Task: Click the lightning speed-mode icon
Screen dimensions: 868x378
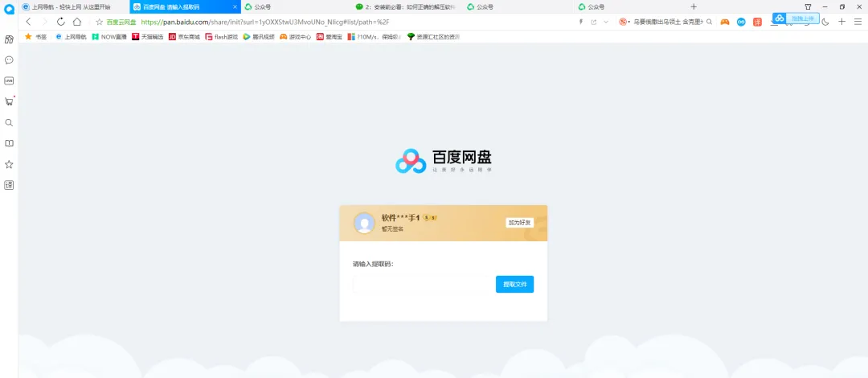Action: pos(581,22)
